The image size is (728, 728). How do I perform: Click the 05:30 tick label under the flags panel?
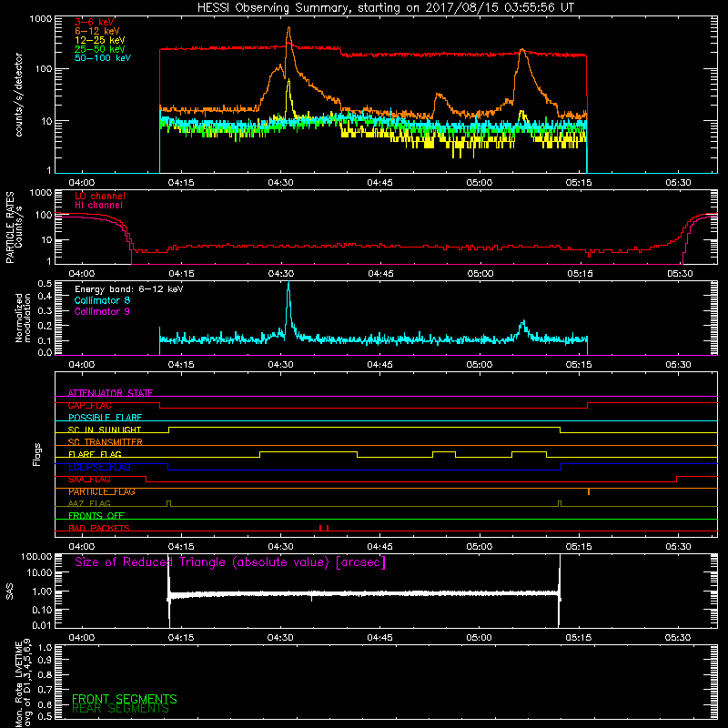678,547
